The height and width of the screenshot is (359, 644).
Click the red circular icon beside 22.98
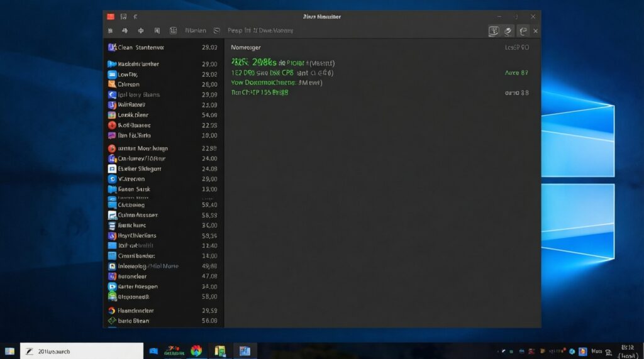pos(112,125)
